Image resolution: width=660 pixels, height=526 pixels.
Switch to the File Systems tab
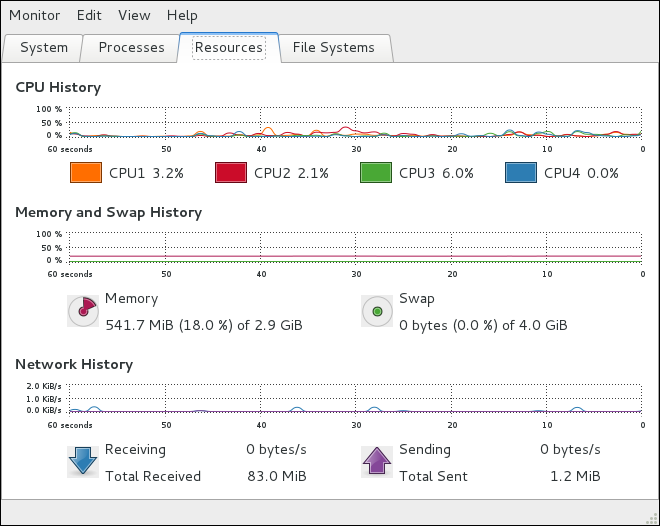pyautogui.click(x=334, y=47)
